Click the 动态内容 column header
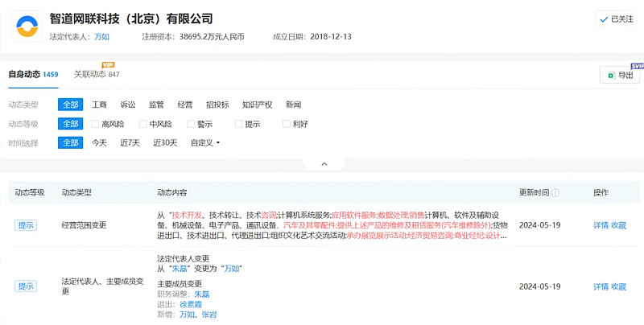Screen dimensions: 644x325 click(172, 192)
